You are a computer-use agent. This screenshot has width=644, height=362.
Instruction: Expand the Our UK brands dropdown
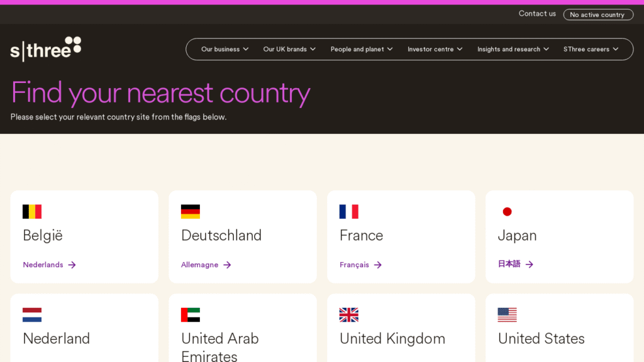pyautogui.click(x=289, y=49)
